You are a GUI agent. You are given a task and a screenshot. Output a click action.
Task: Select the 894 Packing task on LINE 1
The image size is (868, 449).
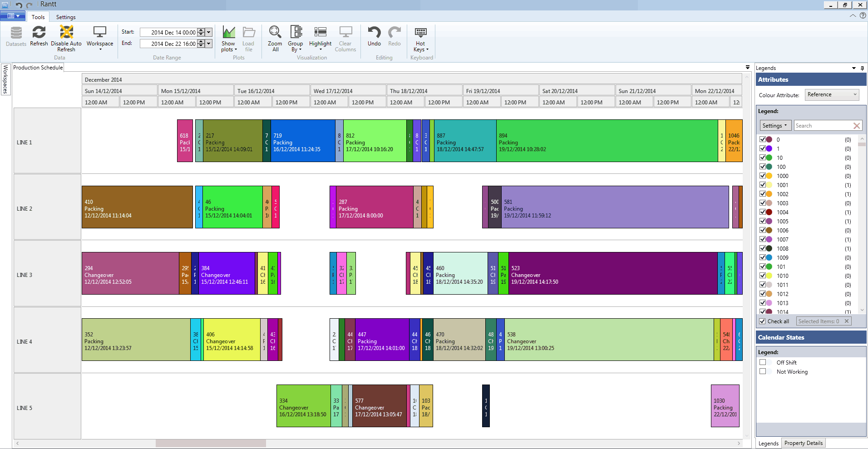pyautogui.click(x=607, y=141)
